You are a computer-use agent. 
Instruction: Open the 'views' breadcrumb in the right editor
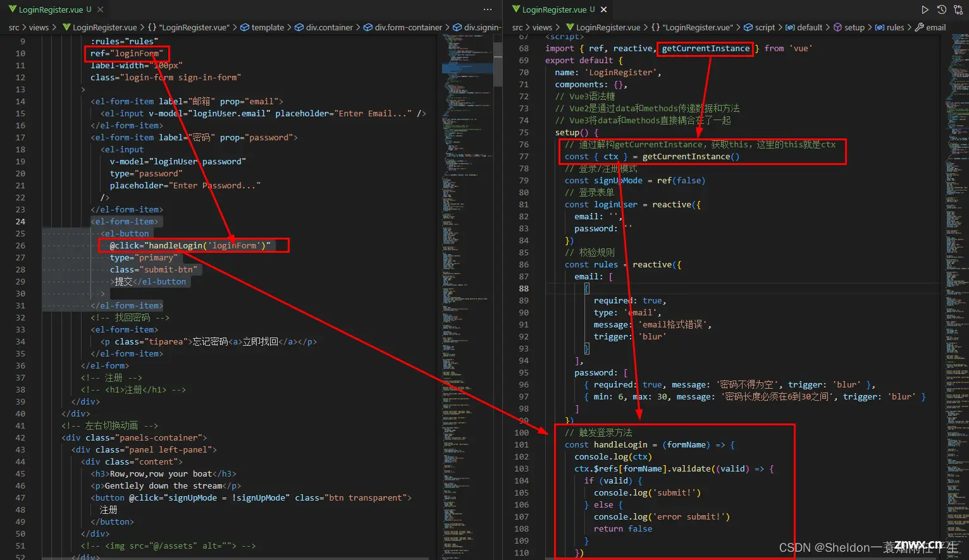click(542, 27)
